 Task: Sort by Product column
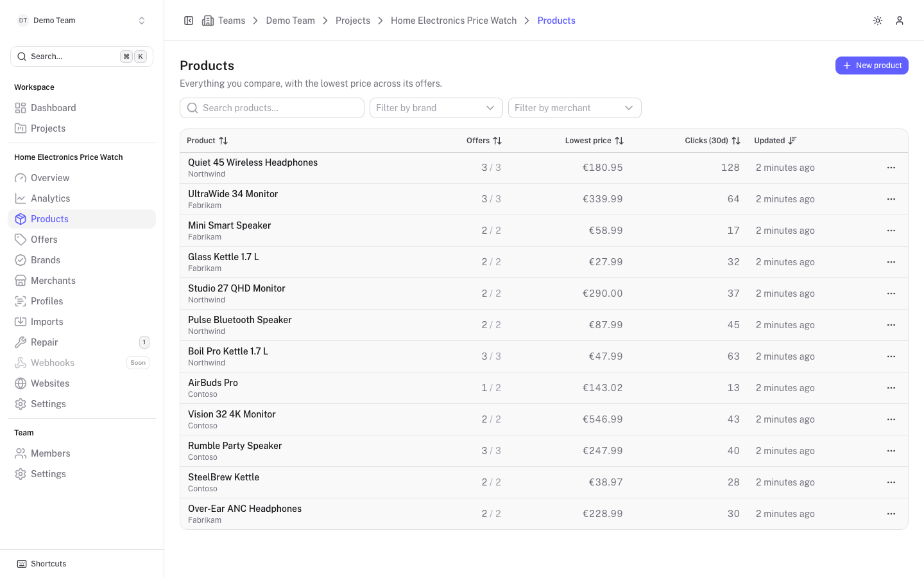207,141
